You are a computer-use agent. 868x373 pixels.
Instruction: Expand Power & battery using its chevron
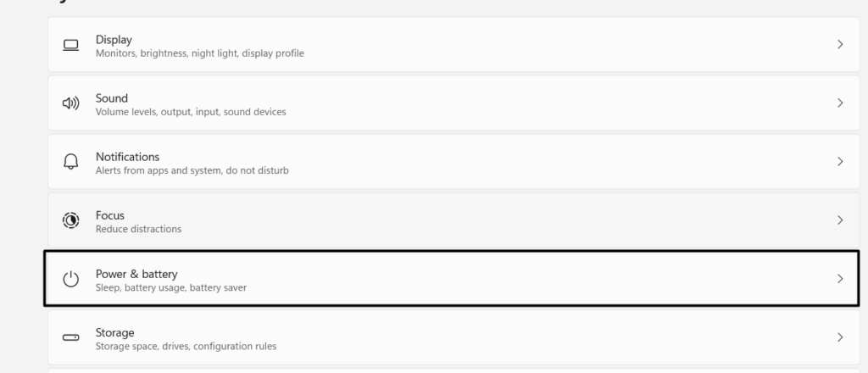click(x=840, y=278)
